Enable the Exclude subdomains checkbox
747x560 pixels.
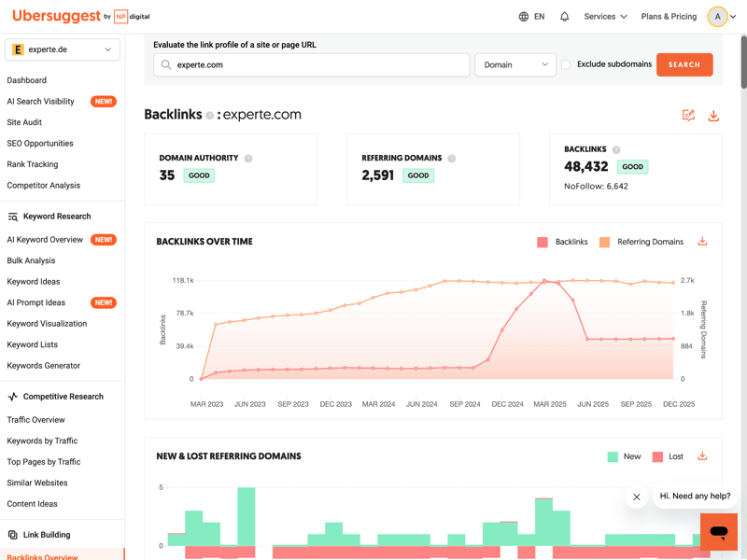point(566,64)
